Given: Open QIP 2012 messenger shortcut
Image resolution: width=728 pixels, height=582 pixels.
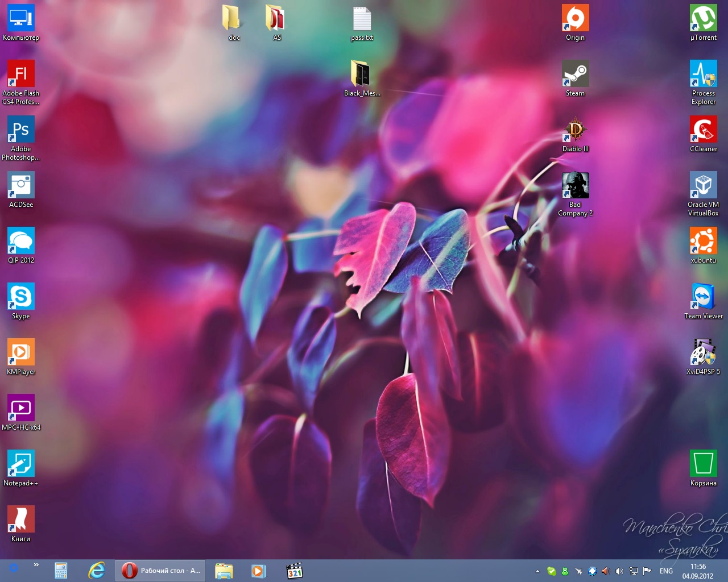Looking at the screenshot, I should pyautogui.click(x=21, y=246).
